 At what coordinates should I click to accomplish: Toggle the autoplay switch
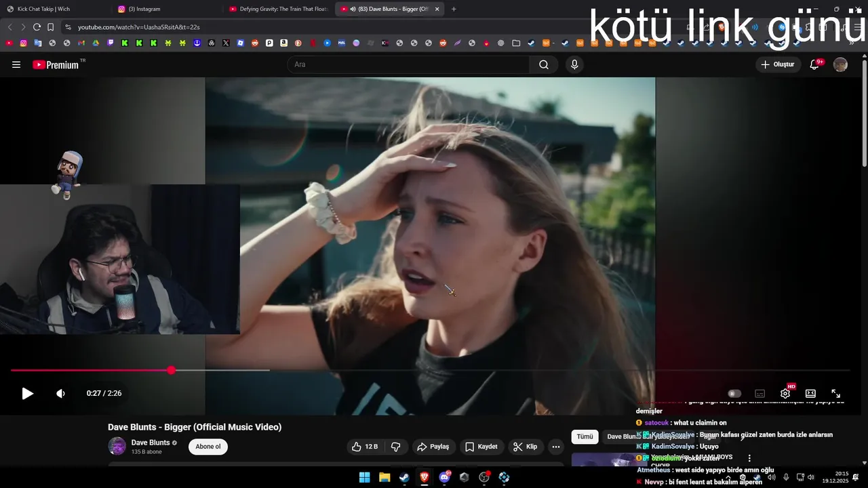click(734, 393)
